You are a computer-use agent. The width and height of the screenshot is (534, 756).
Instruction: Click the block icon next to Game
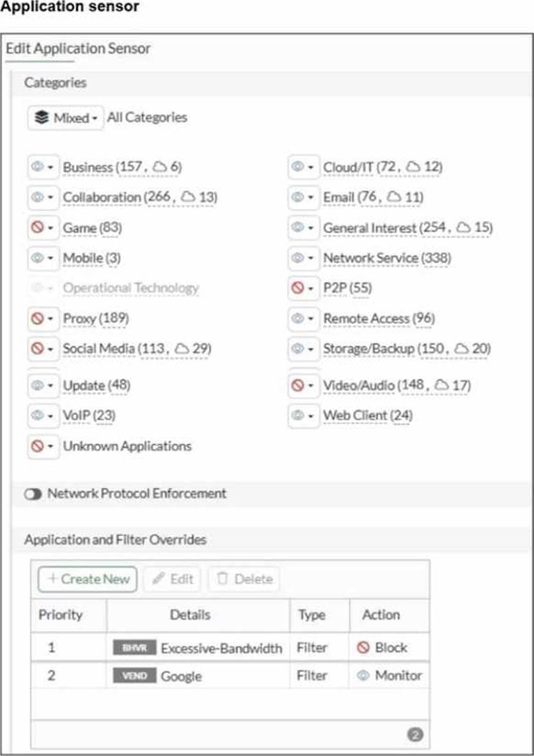[x=38, y=228]
